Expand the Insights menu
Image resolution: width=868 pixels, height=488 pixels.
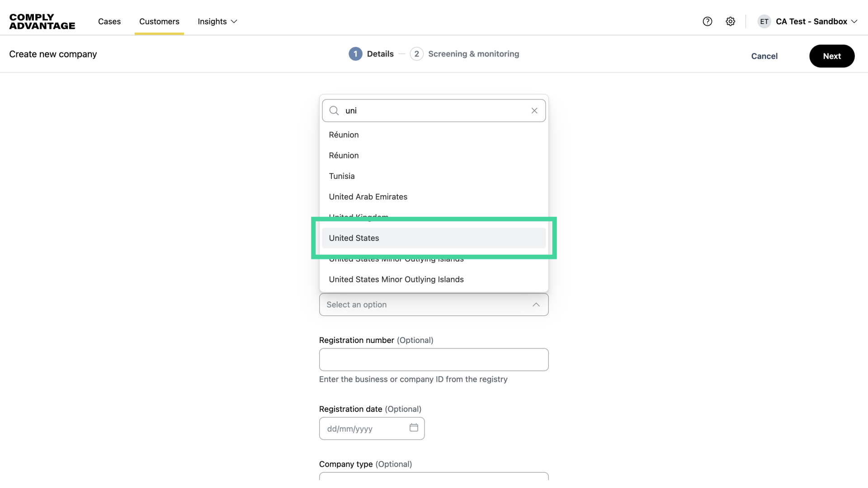point(217,21)
